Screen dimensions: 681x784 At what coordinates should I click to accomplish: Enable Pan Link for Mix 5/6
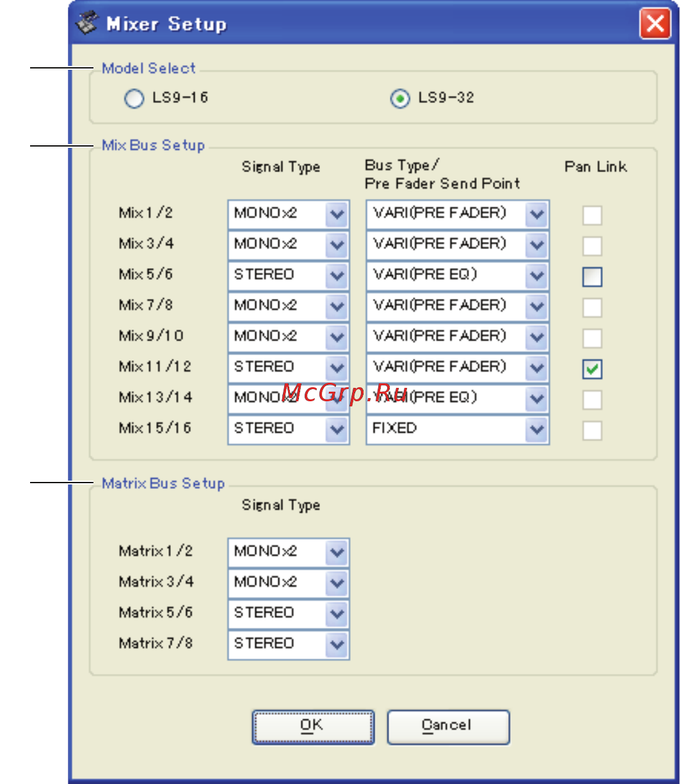(x=592, y=277)
